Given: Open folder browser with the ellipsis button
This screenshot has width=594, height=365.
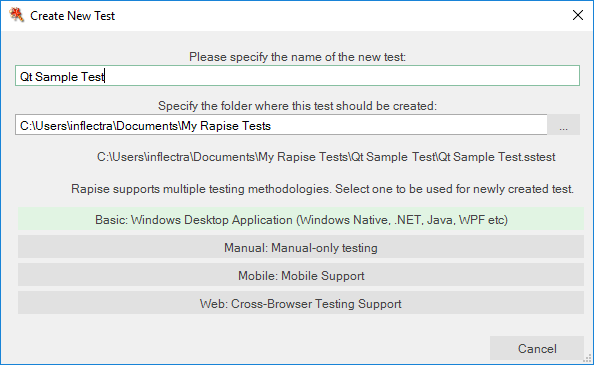Looking at the screenshot, I should (563, 125).
